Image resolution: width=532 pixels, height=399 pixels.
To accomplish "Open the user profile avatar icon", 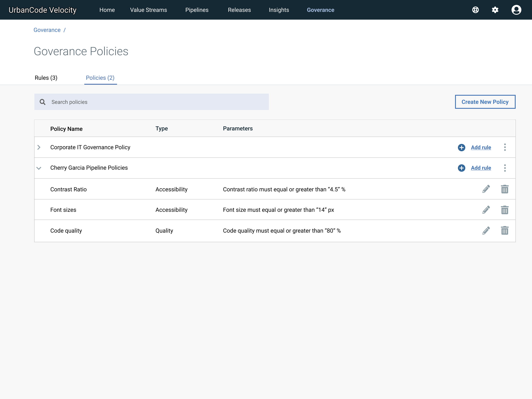I will click(x=516, y=10).
